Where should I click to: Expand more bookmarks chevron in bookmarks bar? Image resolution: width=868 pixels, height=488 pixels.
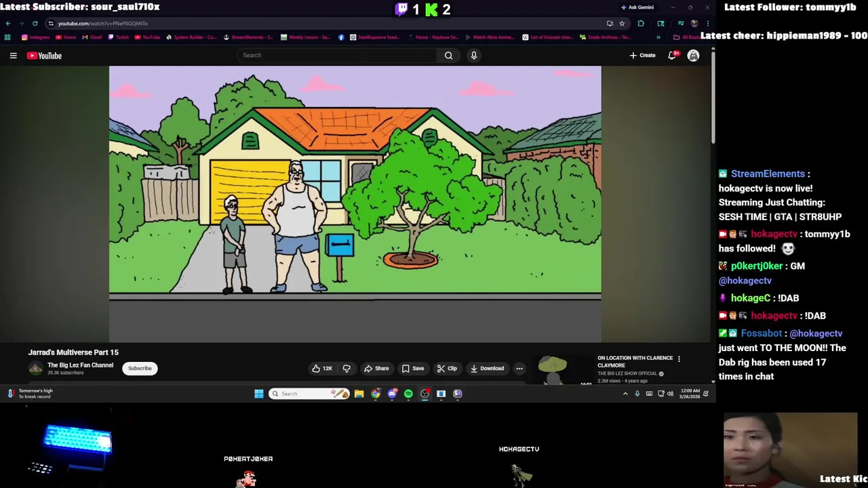[658, 37]
